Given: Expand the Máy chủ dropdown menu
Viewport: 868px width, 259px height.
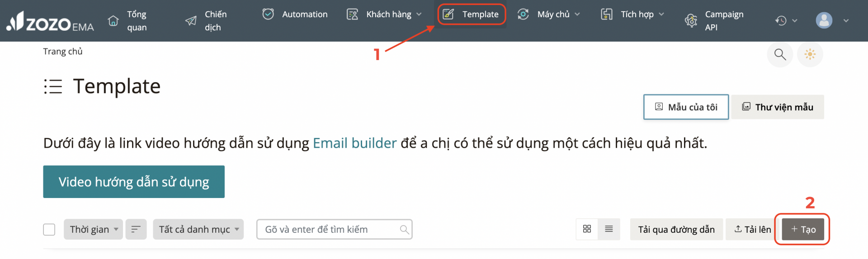Looking at the screenshot, I should [548, 14].
